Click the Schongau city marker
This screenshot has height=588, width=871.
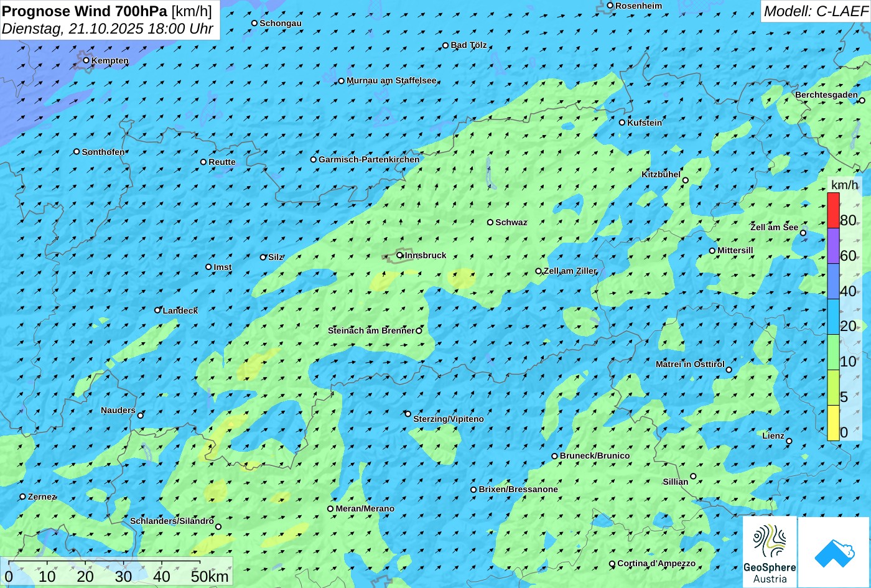(x=254, y=23)
